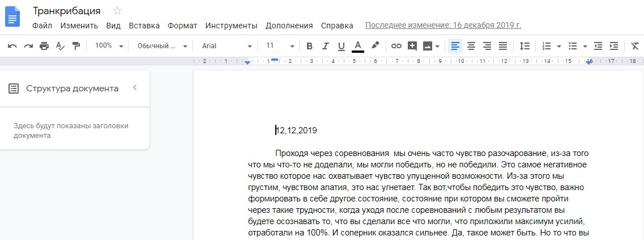644x240 pixels.
Task: Open the Вставка menu
Action: click(144, 26)
